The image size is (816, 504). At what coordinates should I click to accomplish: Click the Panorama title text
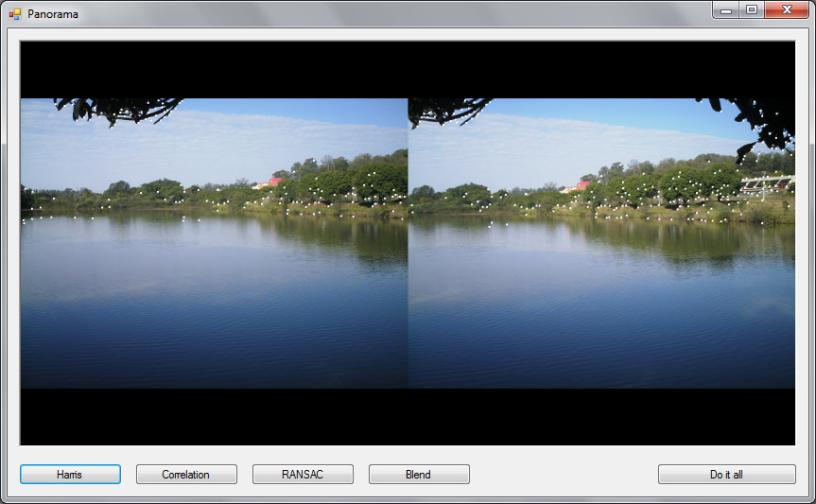tap(53, 14)
